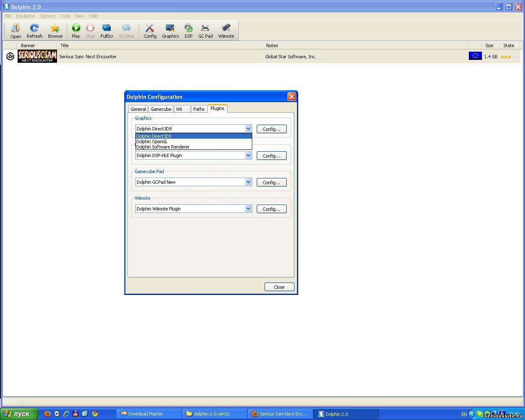Open GC Pad settings in toolbar

[x=205, y=31]
